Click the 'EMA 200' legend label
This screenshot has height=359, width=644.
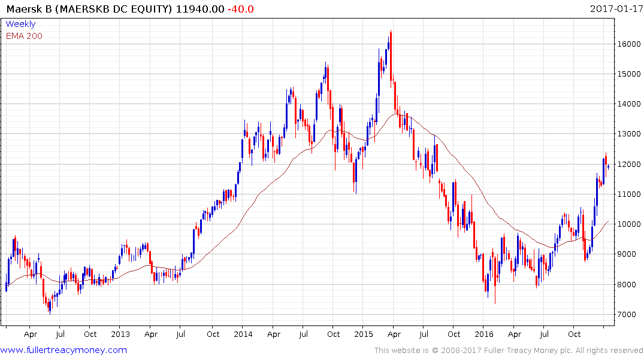pos(24,36)
